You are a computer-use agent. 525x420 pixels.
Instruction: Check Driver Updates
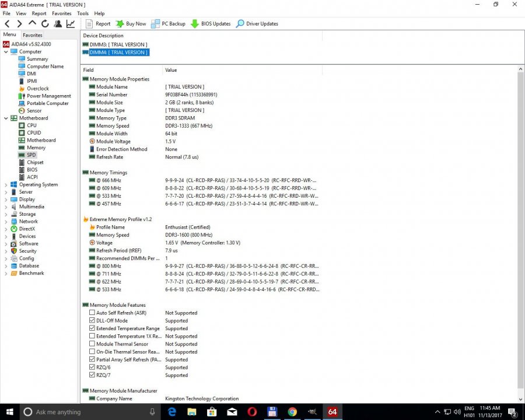click(257, 24)
